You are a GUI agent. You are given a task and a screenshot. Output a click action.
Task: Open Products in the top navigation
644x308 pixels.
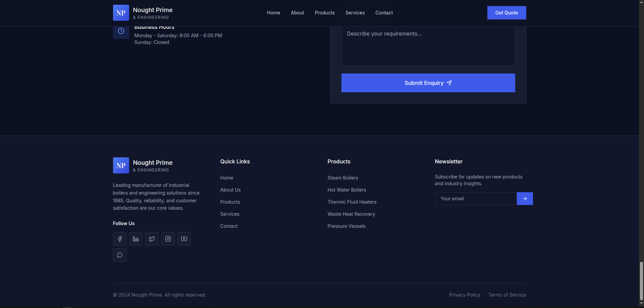(324, 13)
